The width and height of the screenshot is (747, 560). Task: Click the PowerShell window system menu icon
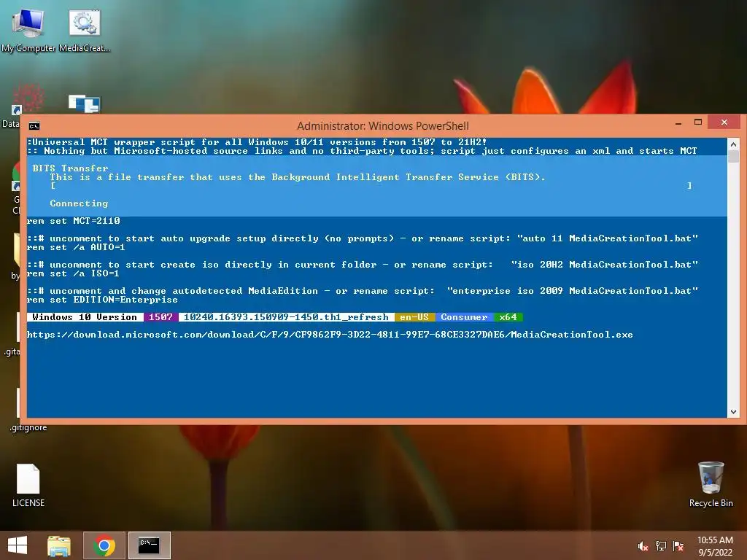click(34, 125)
